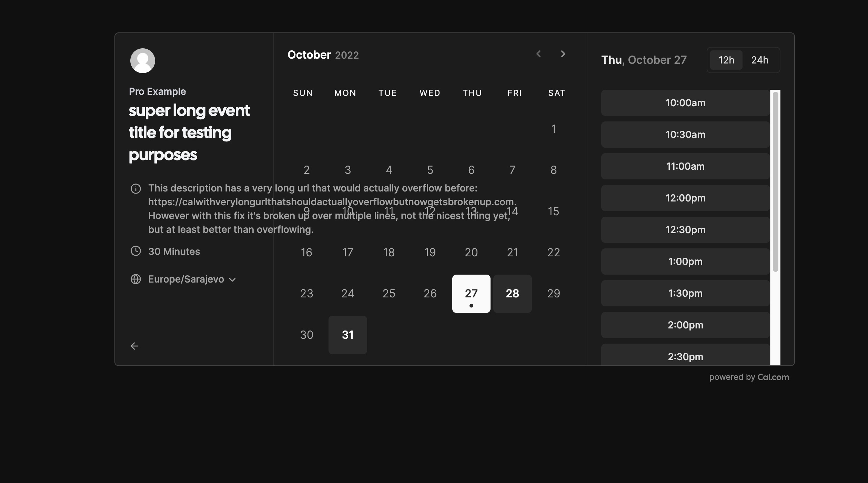Select October 28 on calendar

point(512,294)
